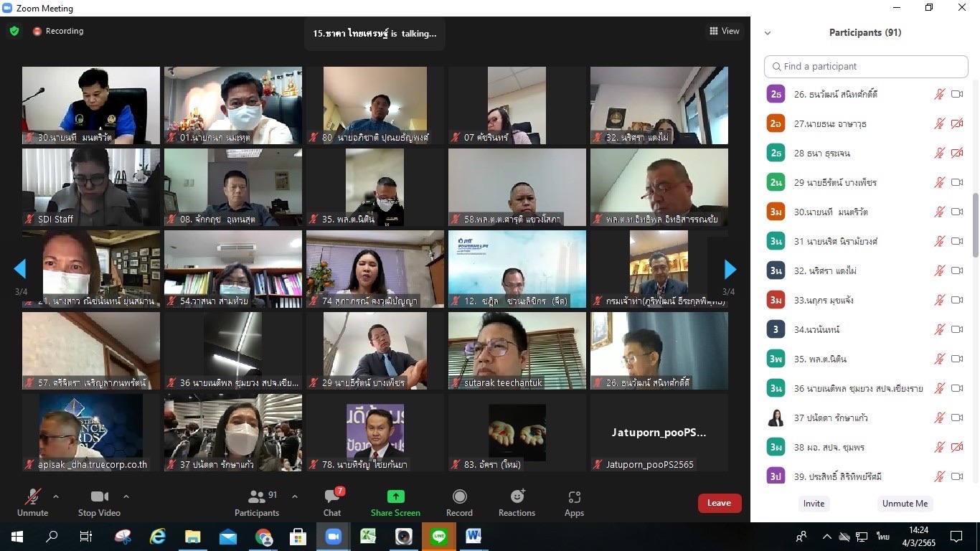Start recording with the Record icon

pyautogui.click(x=459, y=497)
